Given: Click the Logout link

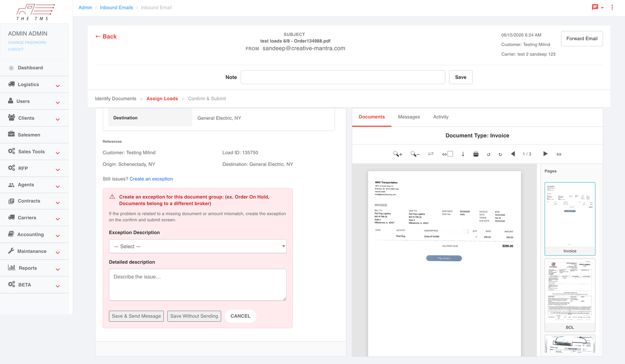Looking at the screenshot, I should point(16,49).
